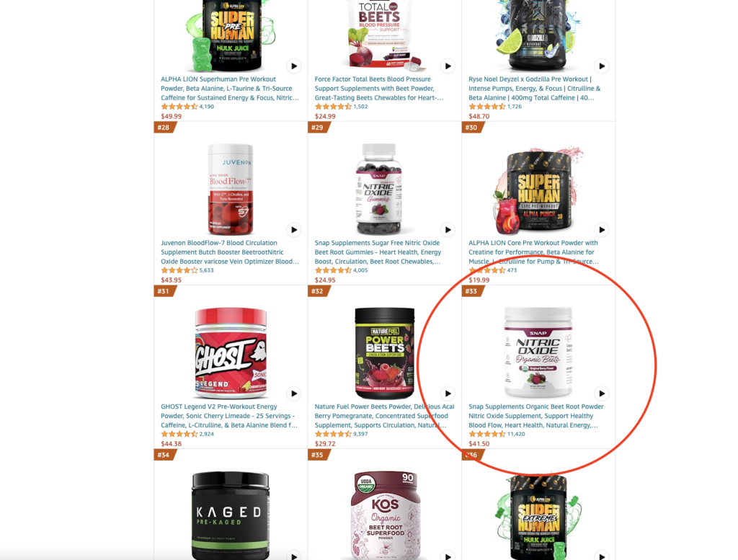The image size is (738, 560).
Task: Play video for Snap Nitric Oxide Gummies
Action: (448, 230)
